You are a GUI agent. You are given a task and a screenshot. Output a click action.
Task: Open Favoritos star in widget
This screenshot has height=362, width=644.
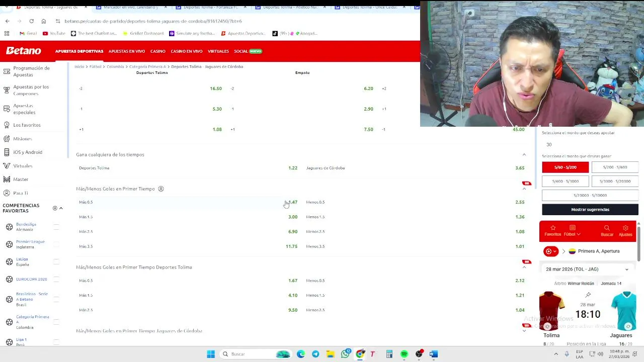(x=552, y=231)
